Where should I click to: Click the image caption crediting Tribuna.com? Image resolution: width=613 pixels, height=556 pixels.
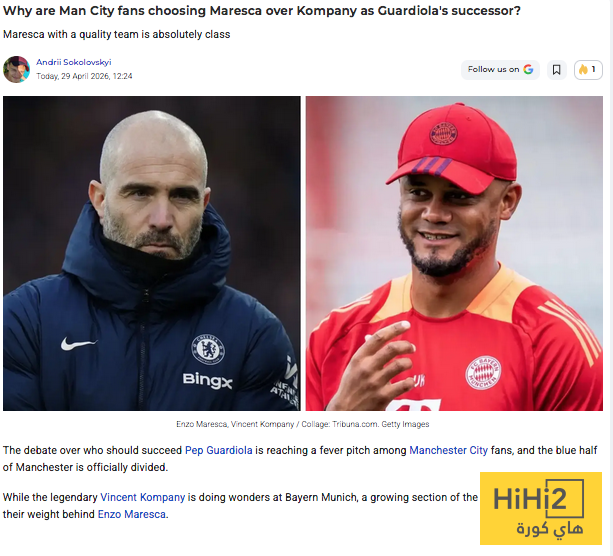303,424
